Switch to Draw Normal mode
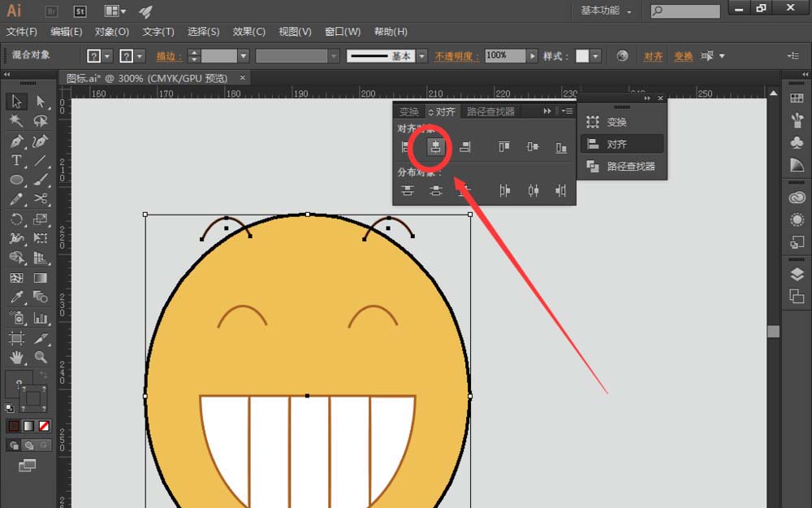This screenshot has width=812, height=508. pyautogui.click(x=15, y=445)
